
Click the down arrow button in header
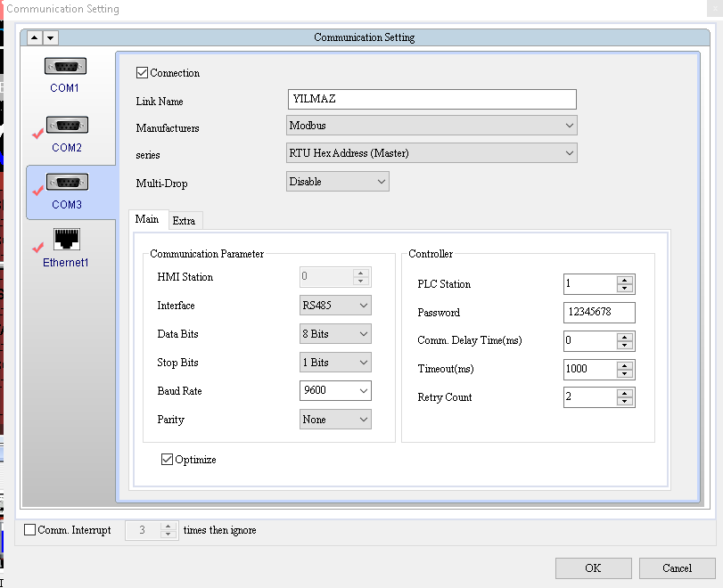coord(51,37)
